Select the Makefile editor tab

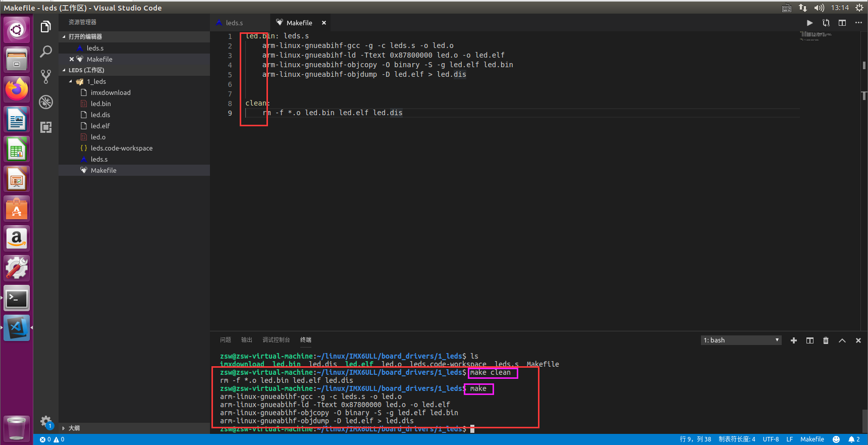300,23
